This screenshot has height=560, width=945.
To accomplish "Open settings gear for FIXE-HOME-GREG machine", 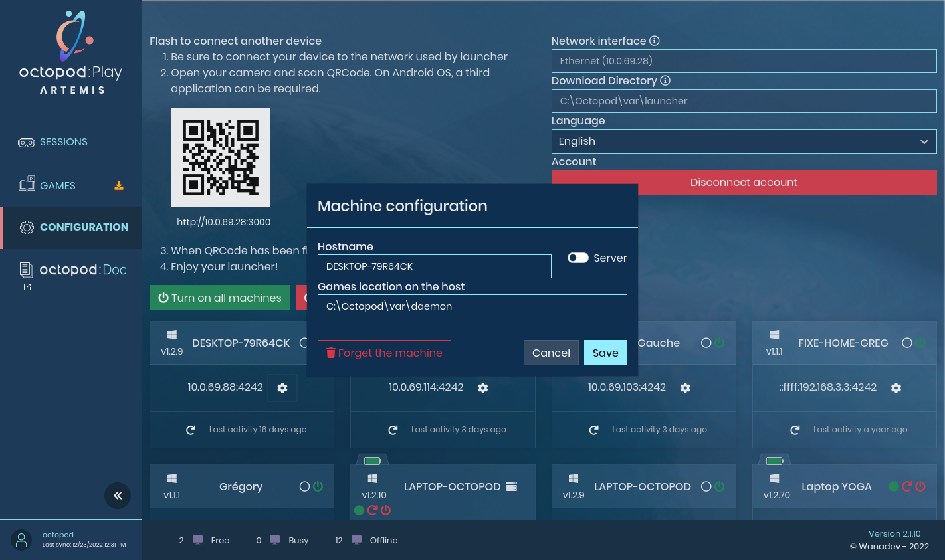I will click(x=896, y=388).
